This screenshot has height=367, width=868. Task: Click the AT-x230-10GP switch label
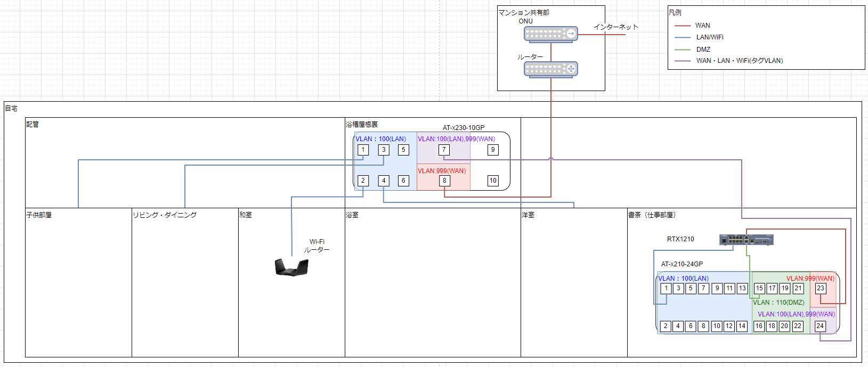tap(464, 128)
